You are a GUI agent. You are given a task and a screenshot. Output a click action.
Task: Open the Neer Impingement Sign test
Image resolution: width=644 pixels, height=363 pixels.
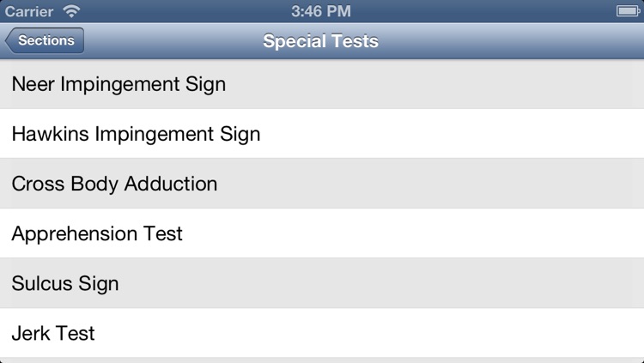pyautogui.click(x=322, y=84)
